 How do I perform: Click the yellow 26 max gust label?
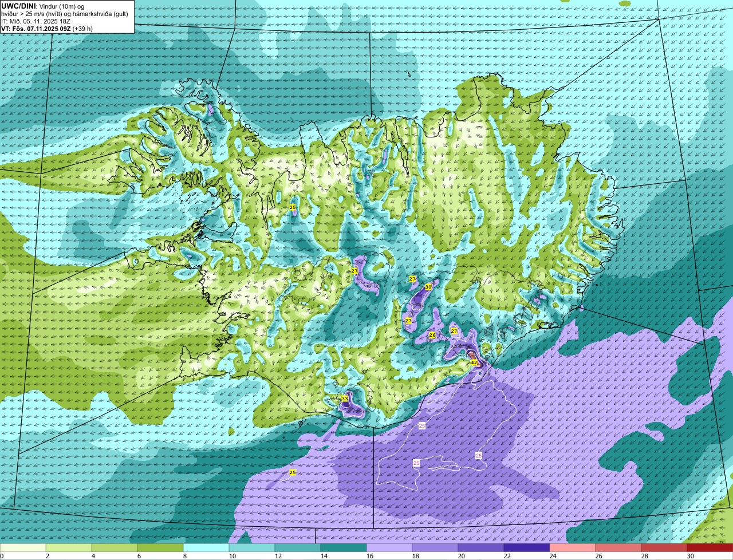[x=432, y=335]
